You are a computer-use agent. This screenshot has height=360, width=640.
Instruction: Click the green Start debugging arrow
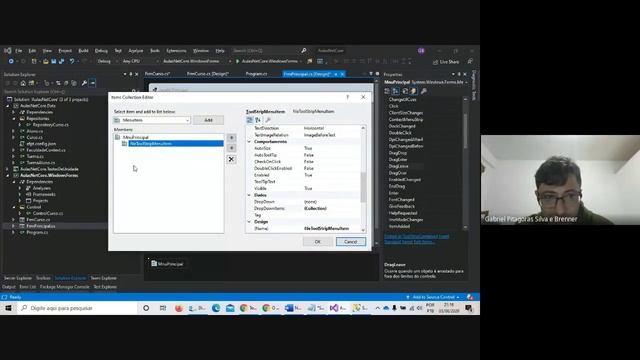(238, 61)
